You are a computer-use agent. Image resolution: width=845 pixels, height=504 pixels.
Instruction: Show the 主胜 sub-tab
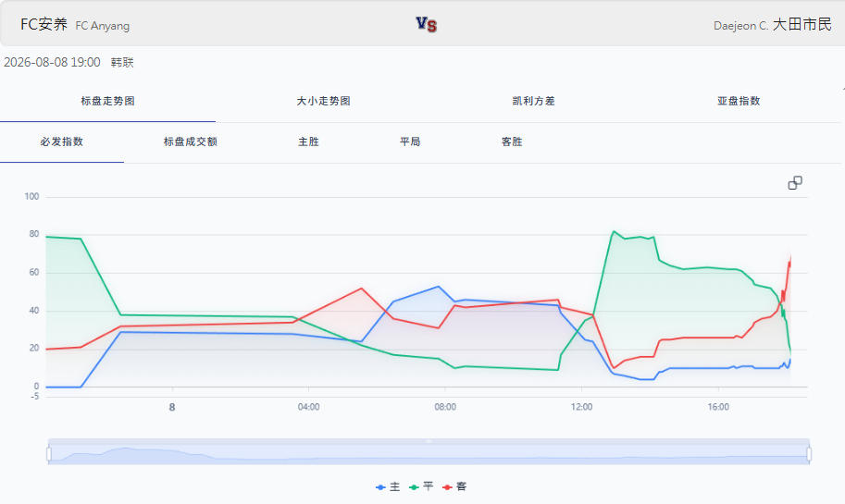[309, 141]
